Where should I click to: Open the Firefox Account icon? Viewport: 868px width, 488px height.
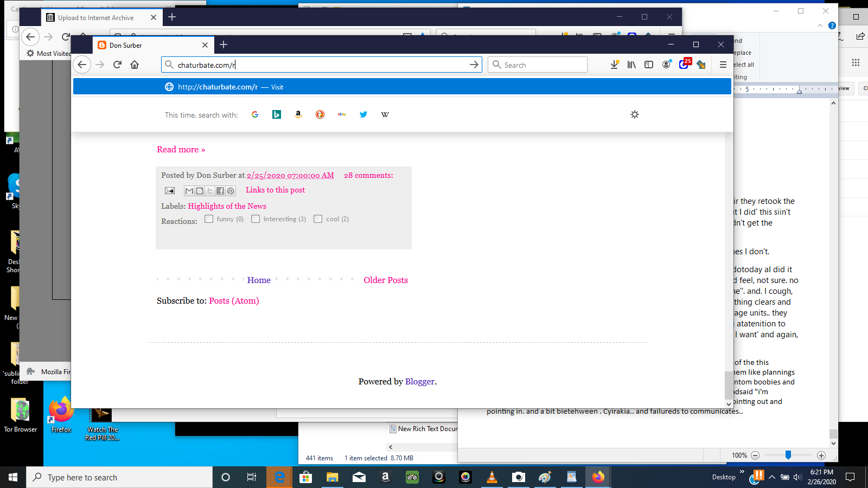pyautogui.click(x=666, y=65)
